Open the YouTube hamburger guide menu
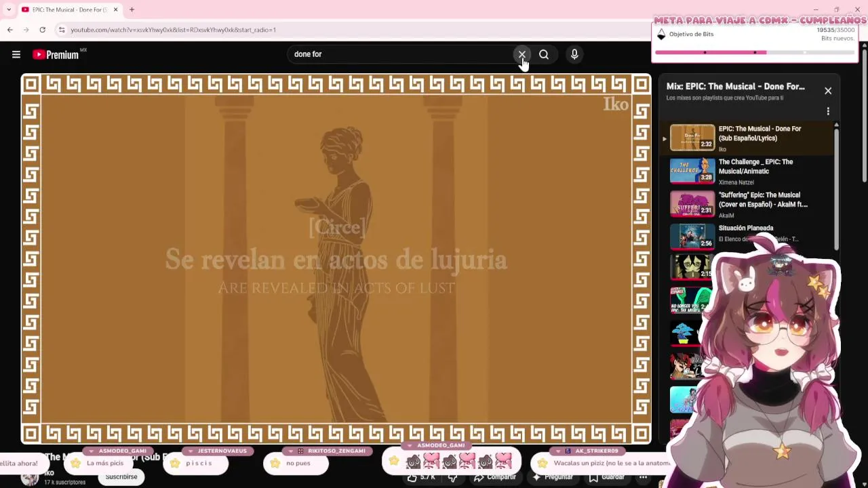The image size is (868, 488). coord(16,55)
